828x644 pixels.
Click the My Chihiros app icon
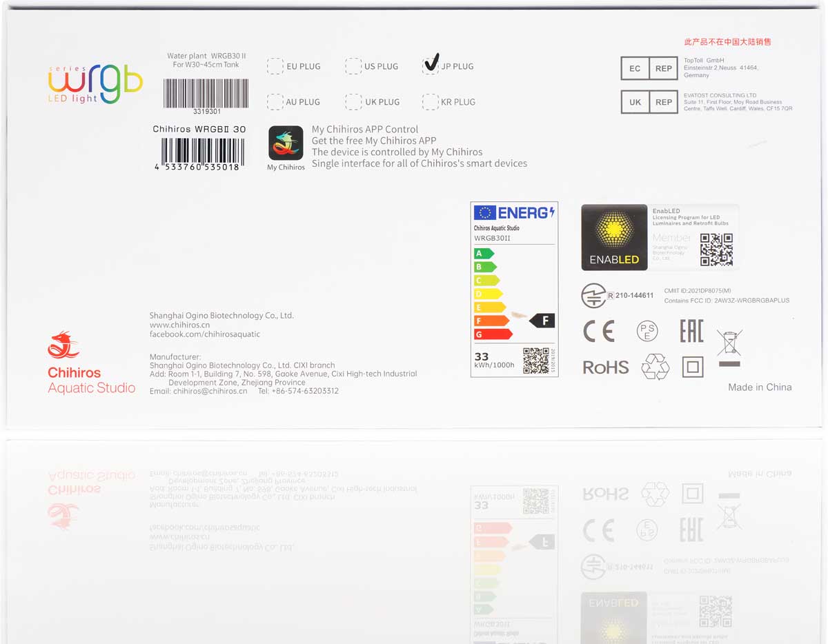click(286, 143)
